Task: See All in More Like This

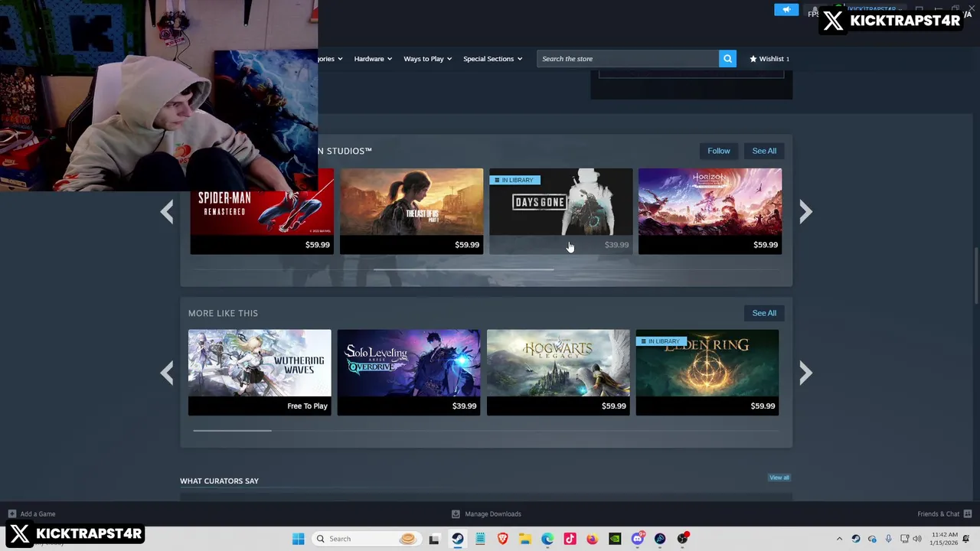Action: tap(764, 313)
